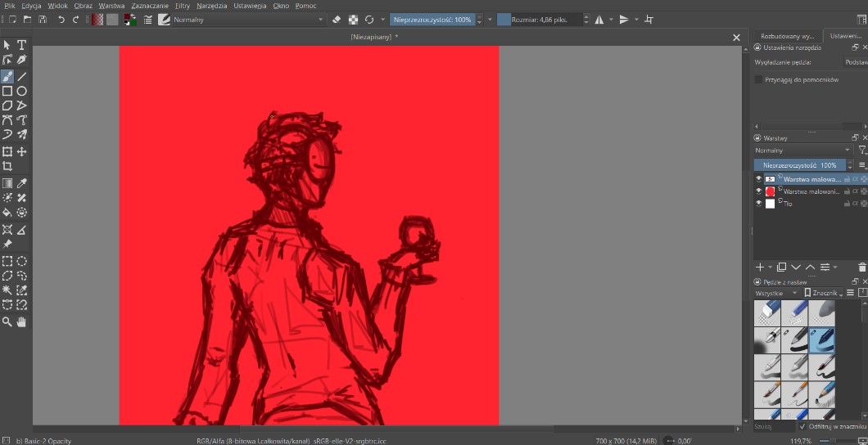Hide the 'Tło' layer with eye icon
Screen dimensions: 868x445
point(758,203)
